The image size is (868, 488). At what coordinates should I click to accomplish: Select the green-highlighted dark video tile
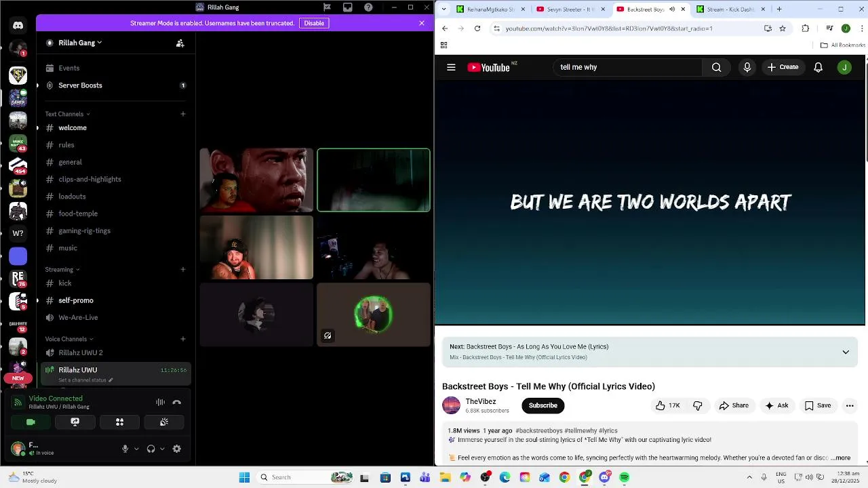[x=374, y=180]
